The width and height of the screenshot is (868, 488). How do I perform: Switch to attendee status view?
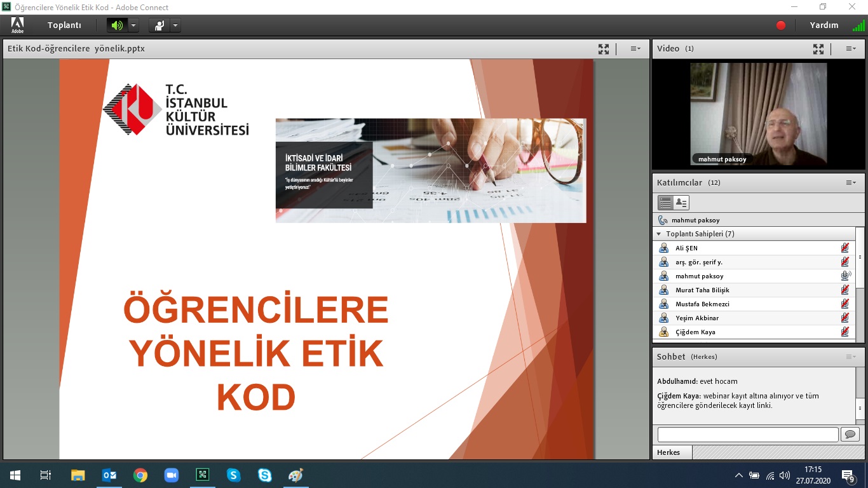681,203
